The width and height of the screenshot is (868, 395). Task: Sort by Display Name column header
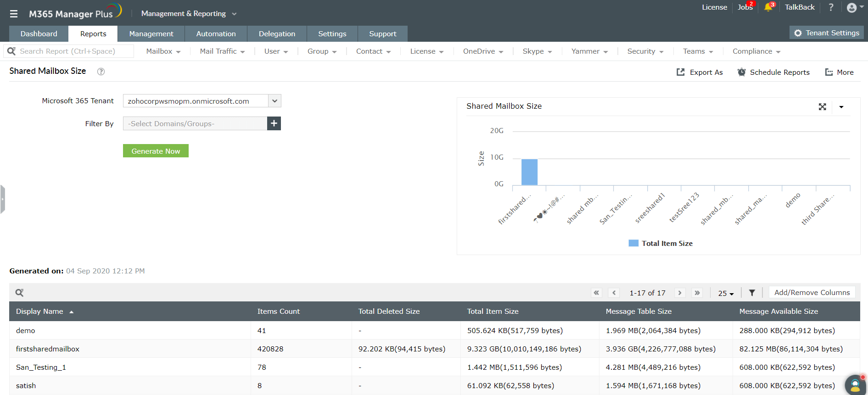click(40, 312)
